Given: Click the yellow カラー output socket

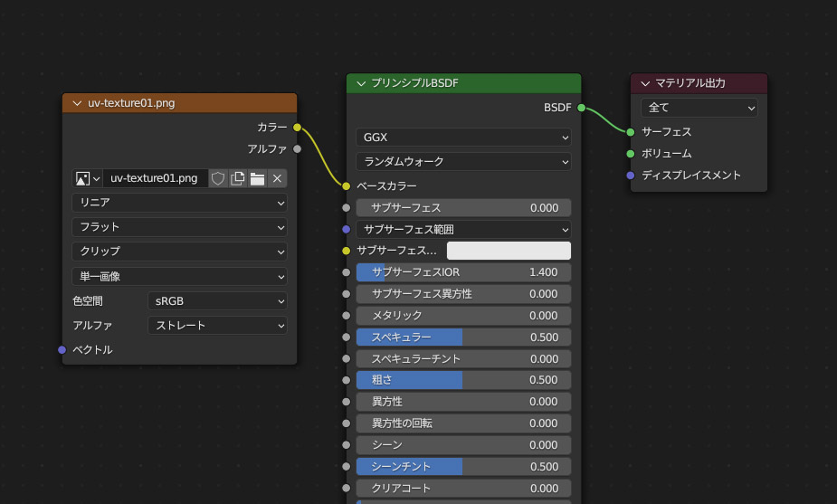Looking at the screenshot, I should tap(297, 128).
